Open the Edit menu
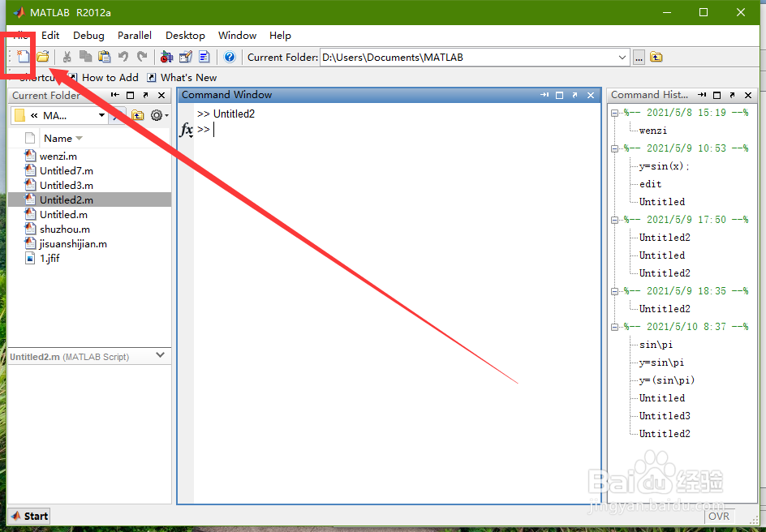This screenshot has width=766, height=532. coord(50,35)
